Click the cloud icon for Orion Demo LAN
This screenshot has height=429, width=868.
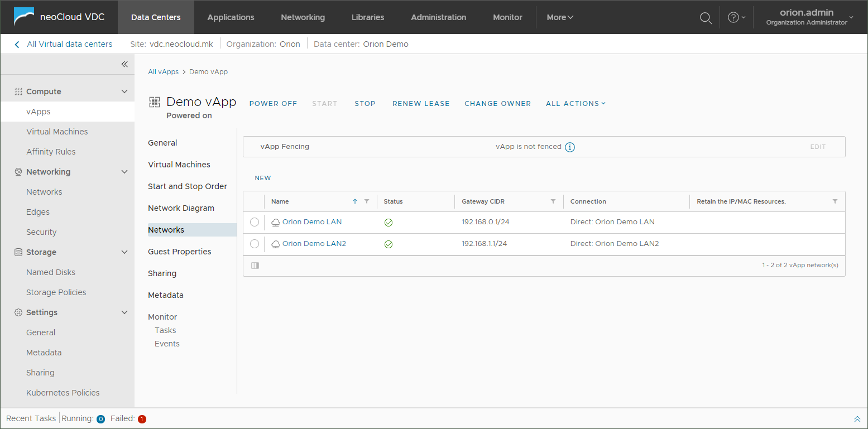click(276, 222)
